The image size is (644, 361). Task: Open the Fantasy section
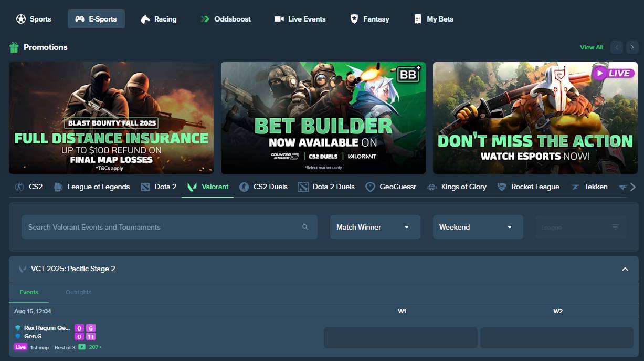[x=369, y=19]
